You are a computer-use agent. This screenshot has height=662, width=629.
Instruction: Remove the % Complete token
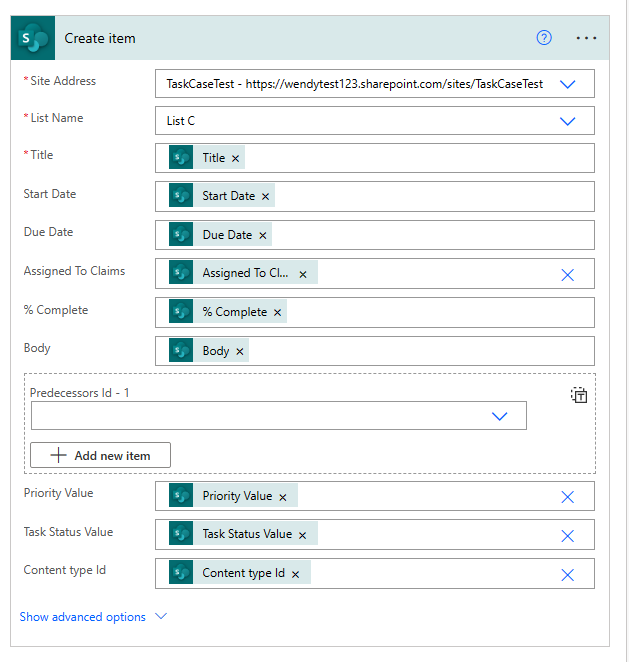coord(277,312)
